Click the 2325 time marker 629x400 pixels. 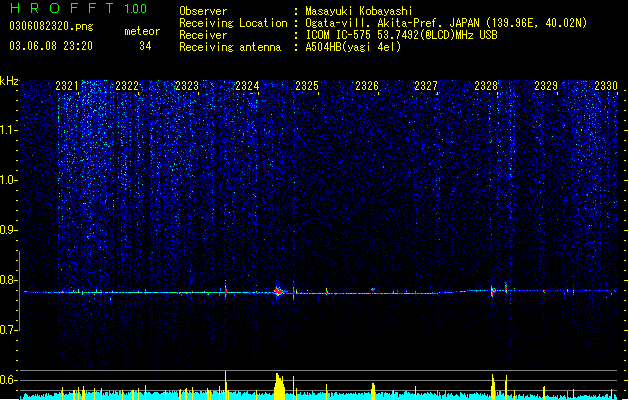pos(307,86)
